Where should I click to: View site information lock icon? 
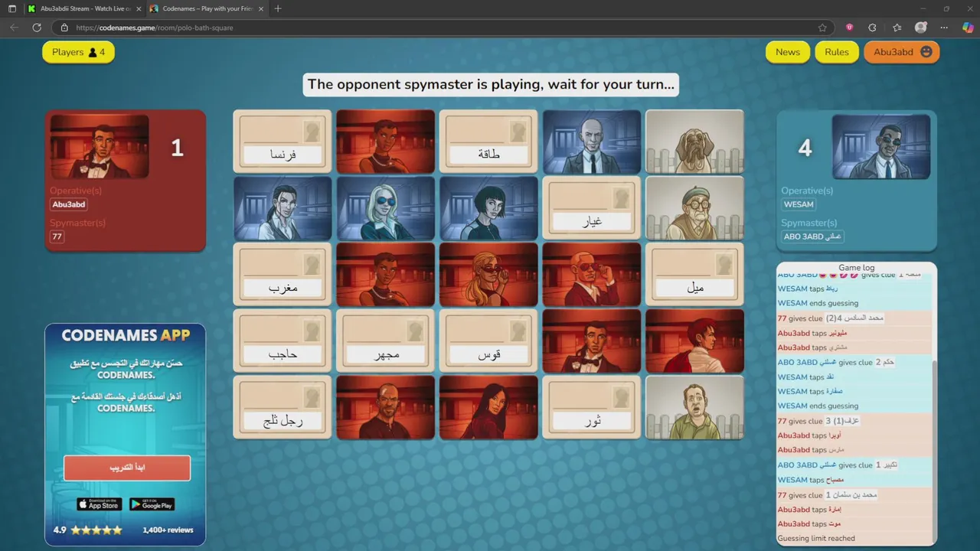coord(65,28)
